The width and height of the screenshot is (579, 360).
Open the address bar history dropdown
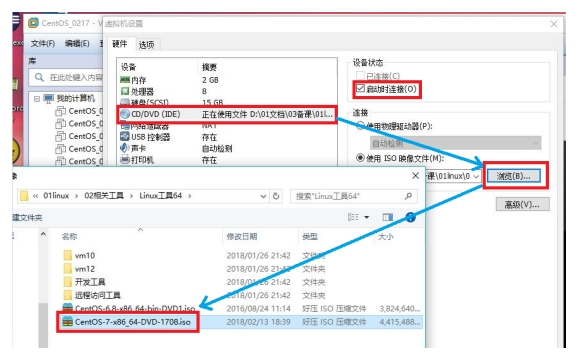tap(263, 196)
